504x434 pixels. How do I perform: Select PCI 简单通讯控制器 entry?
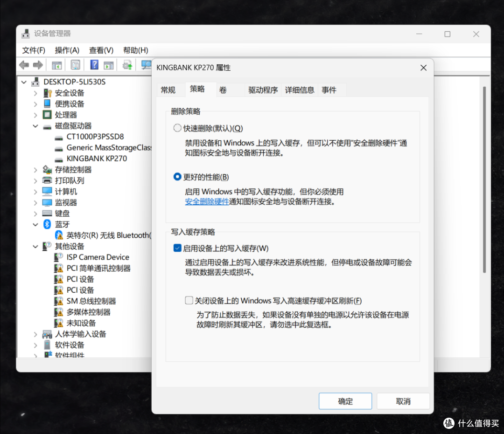98,269
